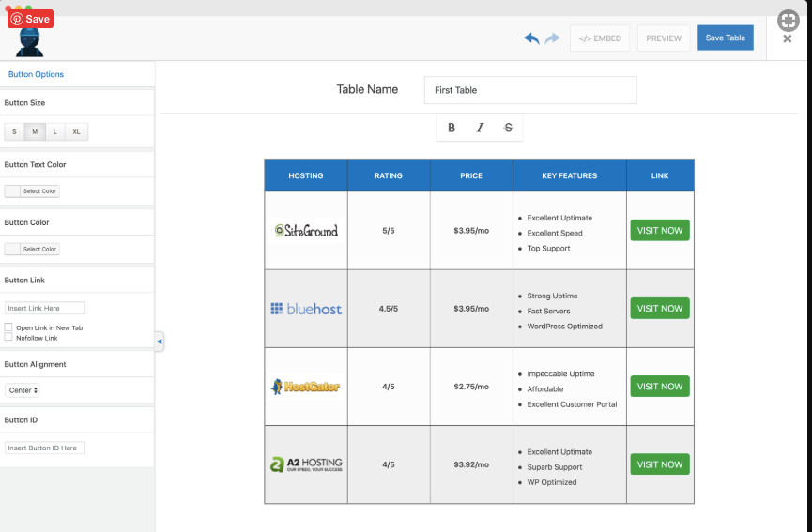Viewport: 812px width, 532px height.
Task: Collapse the left sidebar panel arrow
Action: click(x=160, y=342)
